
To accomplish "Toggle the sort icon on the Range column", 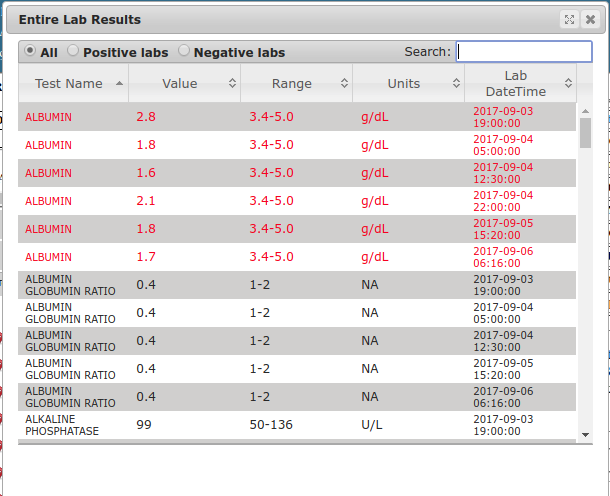I will (x=344, y=84).
